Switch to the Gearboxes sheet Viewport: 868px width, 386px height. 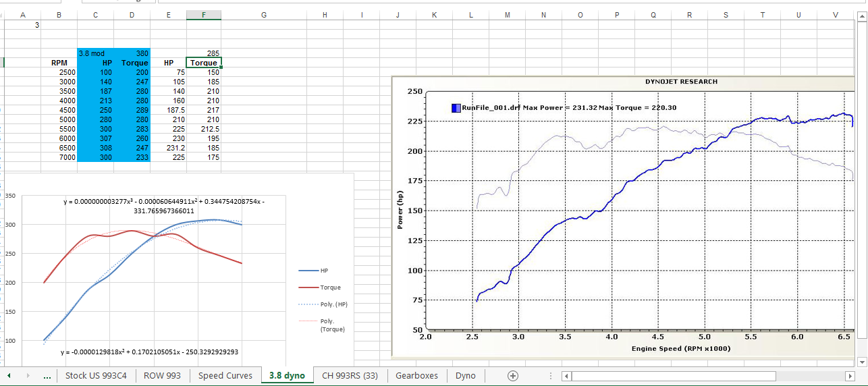click(416, 376)
